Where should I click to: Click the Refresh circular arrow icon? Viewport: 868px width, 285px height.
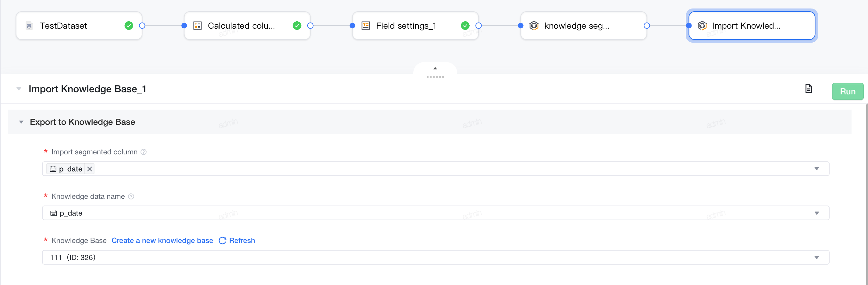click(x=222, y=241)
